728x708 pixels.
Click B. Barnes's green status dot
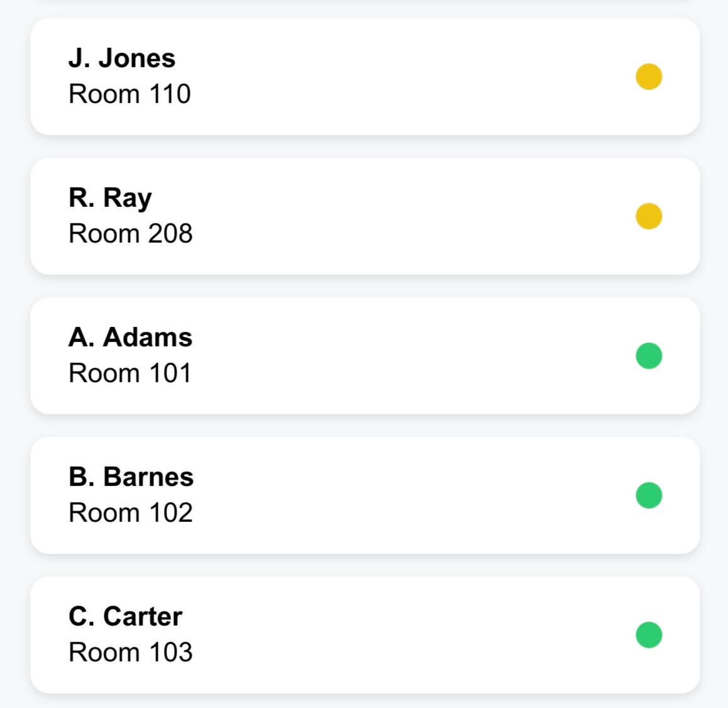point(649,495)
